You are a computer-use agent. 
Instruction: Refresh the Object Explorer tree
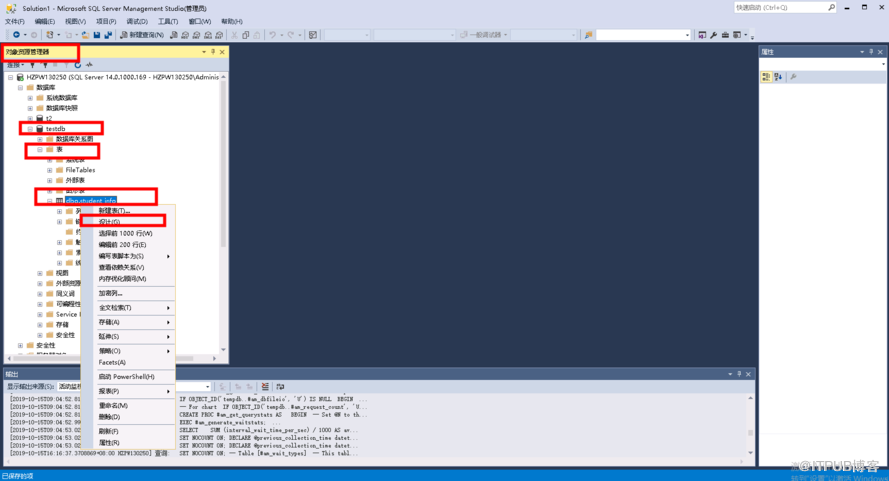(77, 65)
